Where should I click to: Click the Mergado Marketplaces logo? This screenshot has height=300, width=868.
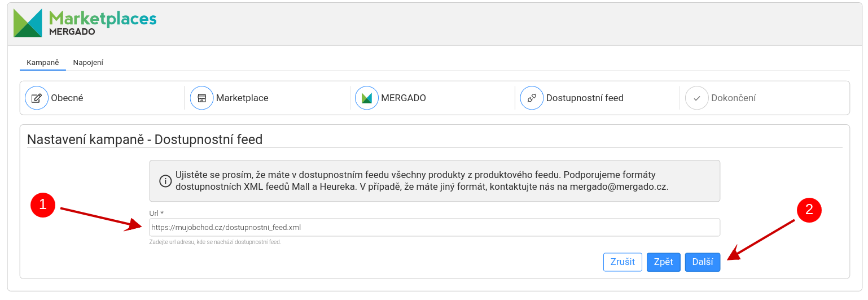coord(85,23)
